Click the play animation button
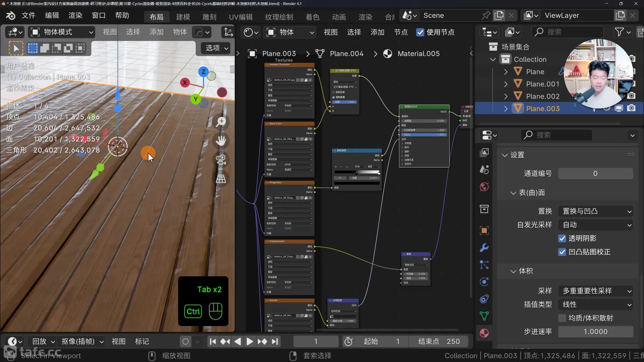Viewport: 644px width, 362px height. click(250, 341)
